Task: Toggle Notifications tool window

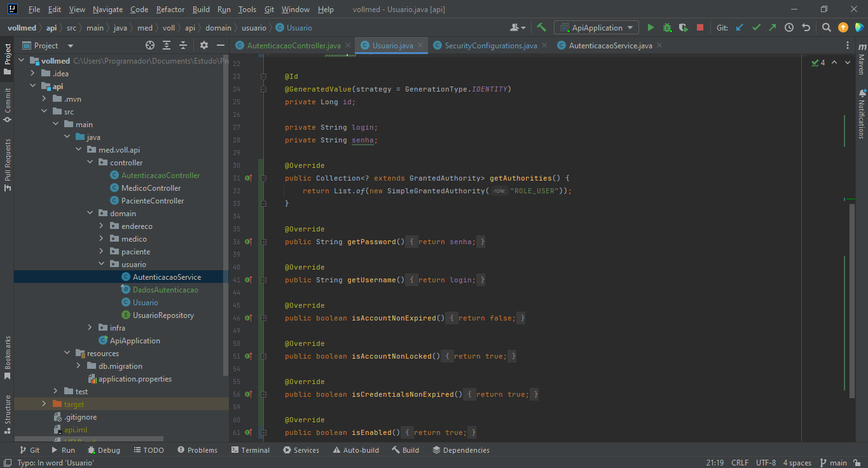Action: pos(861,114)
